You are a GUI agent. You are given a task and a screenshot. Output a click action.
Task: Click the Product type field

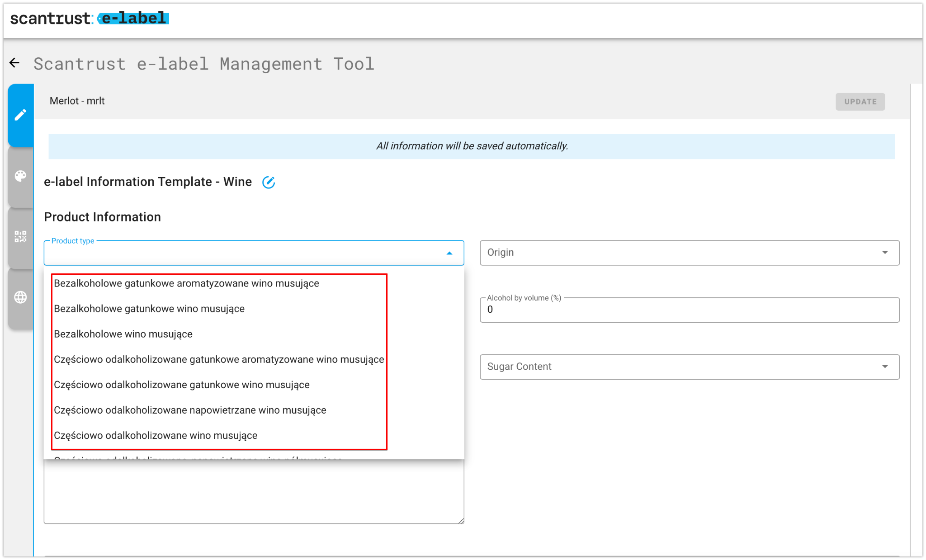(x=254, y=253)
